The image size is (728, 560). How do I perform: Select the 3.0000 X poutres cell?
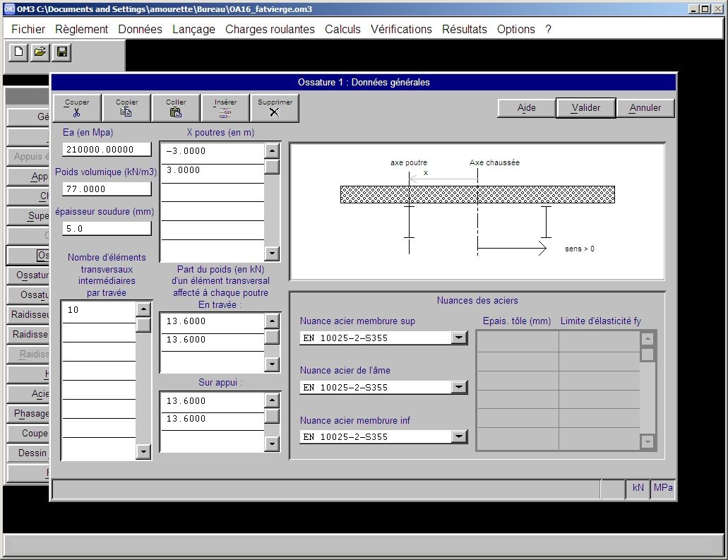click(213, 173)
